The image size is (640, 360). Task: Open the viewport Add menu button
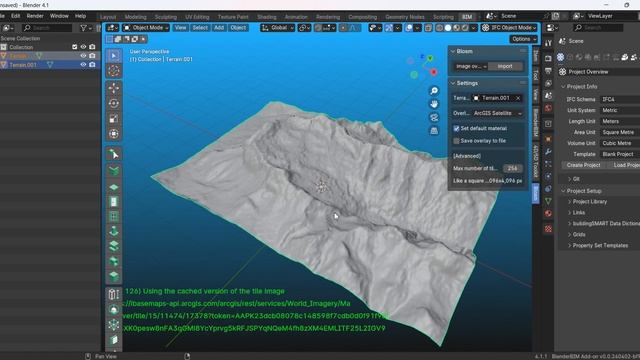pyautogui.click(x=219, y=28)
